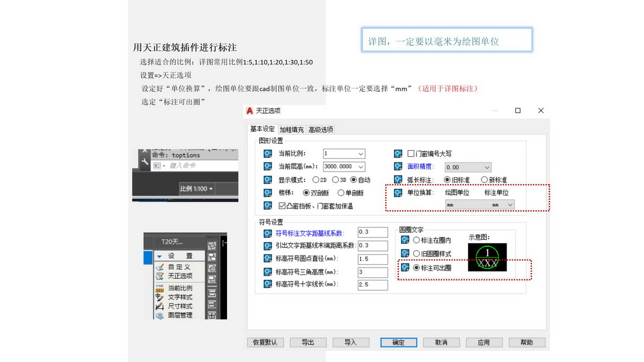The height and width of the screenshot is (362, 644).
Task: Click the blue icon beside 单位换算
Action: [397, 193]
